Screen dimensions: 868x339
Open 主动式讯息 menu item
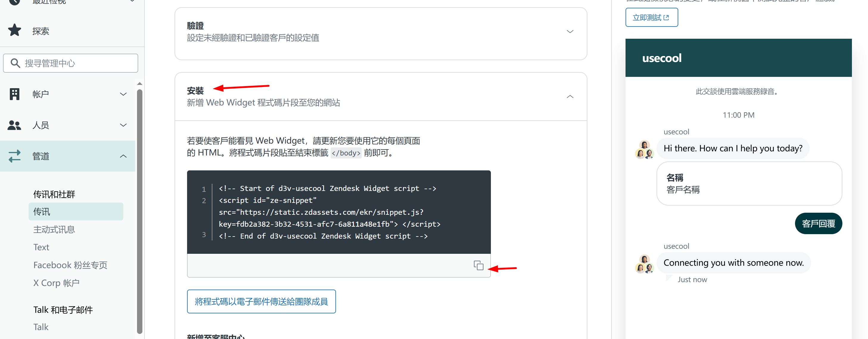click(x=54, y=229)
